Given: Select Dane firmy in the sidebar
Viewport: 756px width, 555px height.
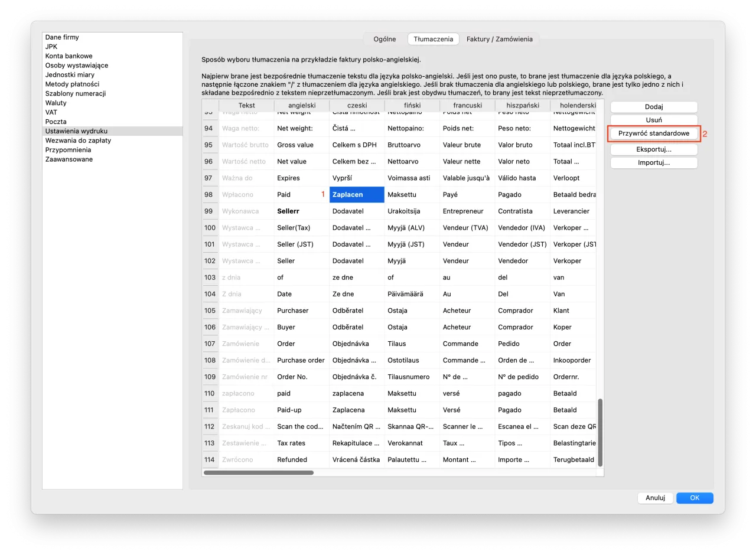Looking at the screenshot, I should [x=112, y=37].
